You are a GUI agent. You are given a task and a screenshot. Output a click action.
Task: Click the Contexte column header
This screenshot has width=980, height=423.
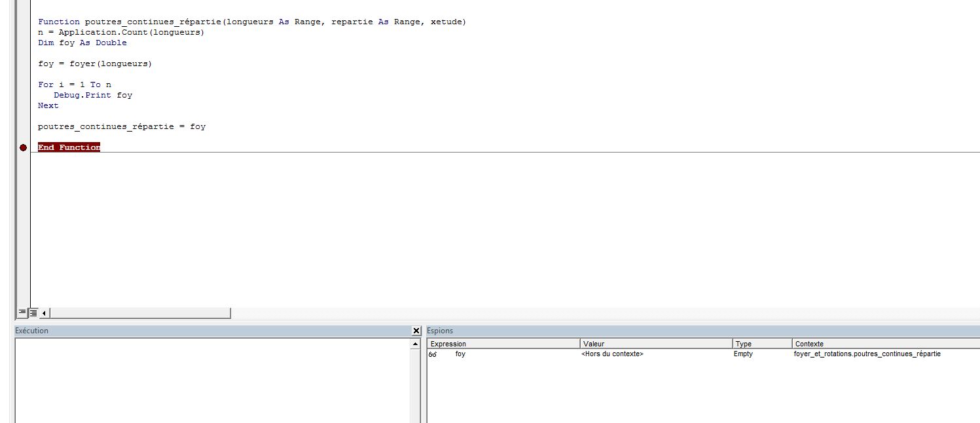(884, 344)
